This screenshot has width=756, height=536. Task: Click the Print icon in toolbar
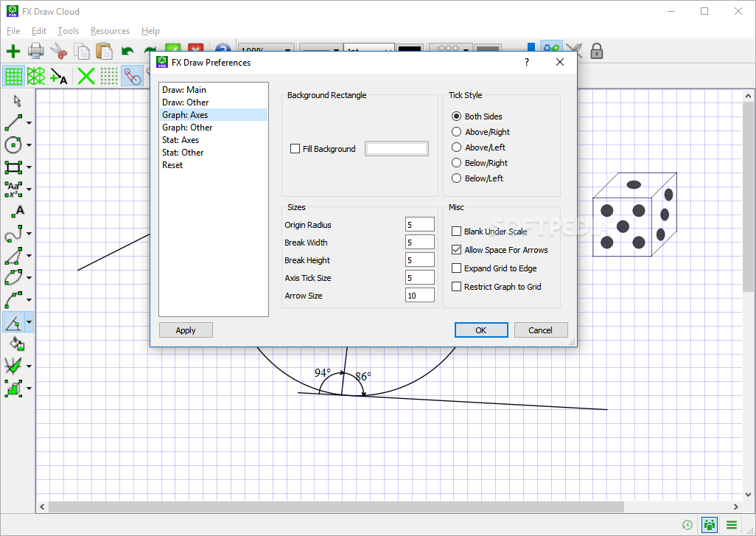point(36,51)
